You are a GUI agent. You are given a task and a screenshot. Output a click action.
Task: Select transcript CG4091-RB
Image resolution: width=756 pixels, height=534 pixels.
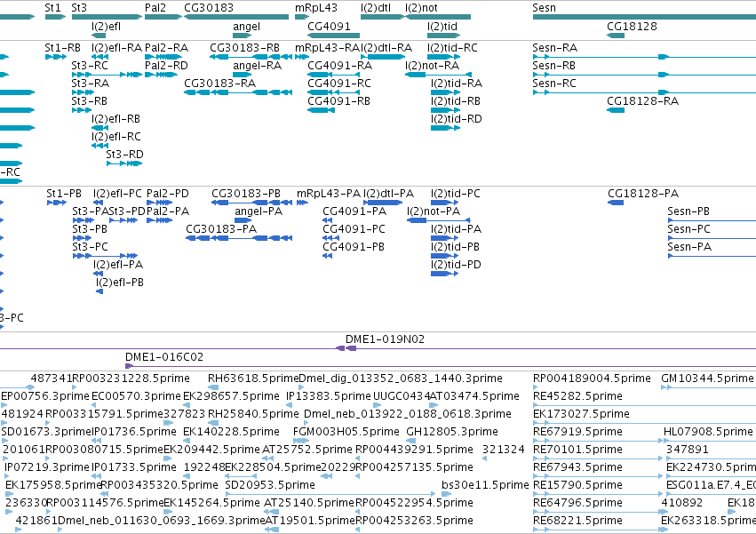(x=339, y=101)
